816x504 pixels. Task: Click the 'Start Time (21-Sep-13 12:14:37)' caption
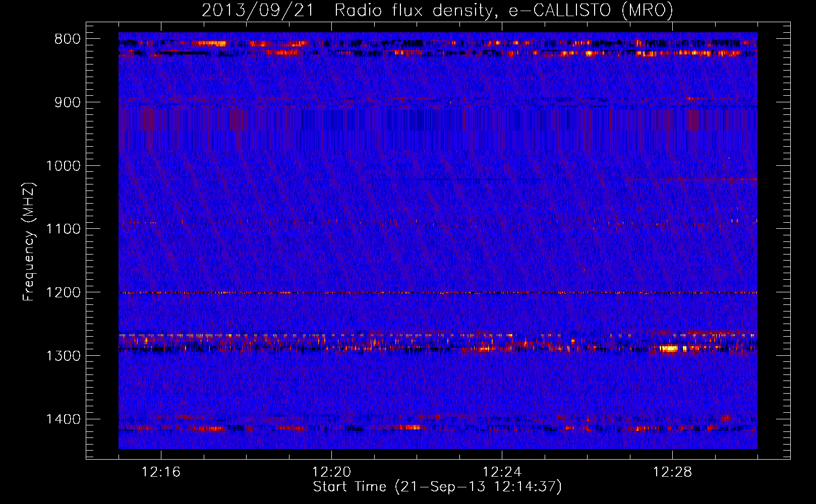pos(437,487)
